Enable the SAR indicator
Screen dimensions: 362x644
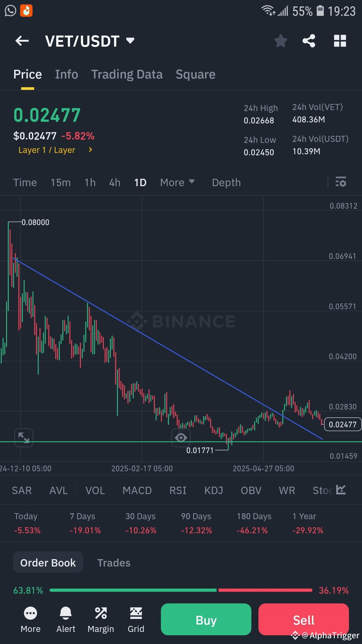point(22,490)
